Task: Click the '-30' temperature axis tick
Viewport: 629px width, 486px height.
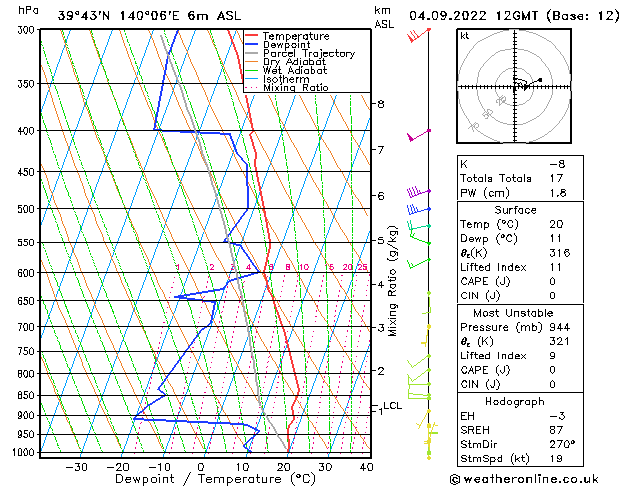Action: pos(76,467)
